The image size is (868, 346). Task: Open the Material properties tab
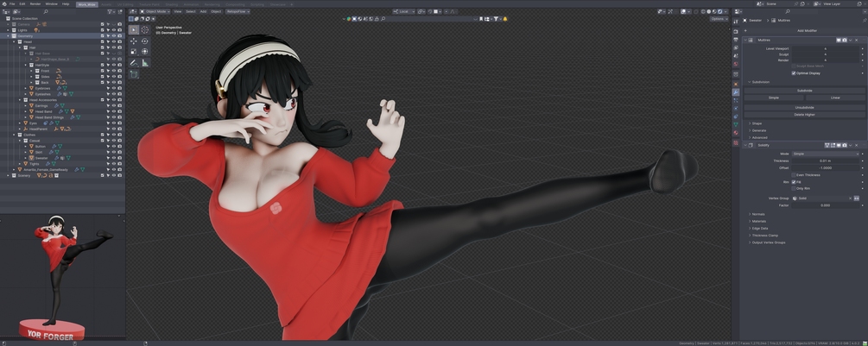(x=736, y=133)
